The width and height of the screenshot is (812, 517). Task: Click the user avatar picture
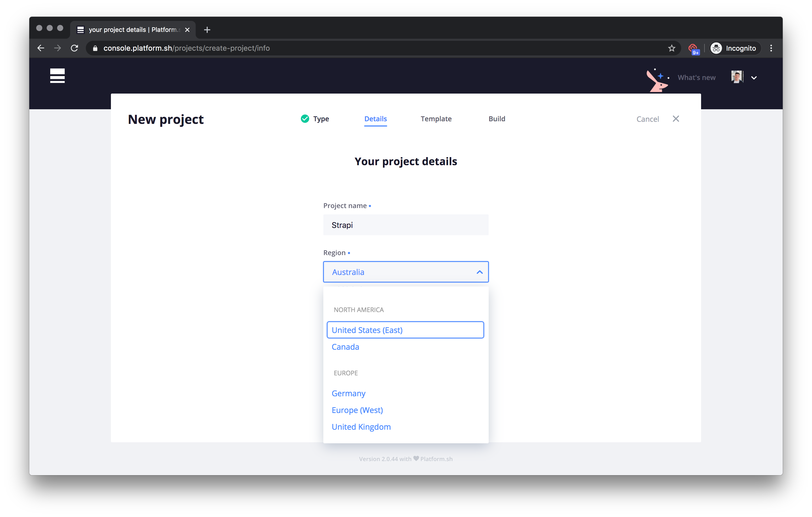[737, 77]
